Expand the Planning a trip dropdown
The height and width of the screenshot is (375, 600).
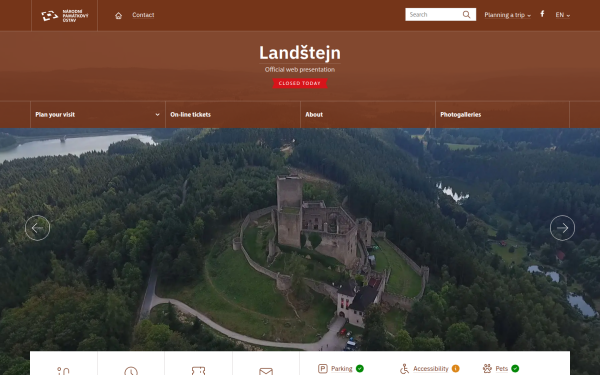coord(507,15)
